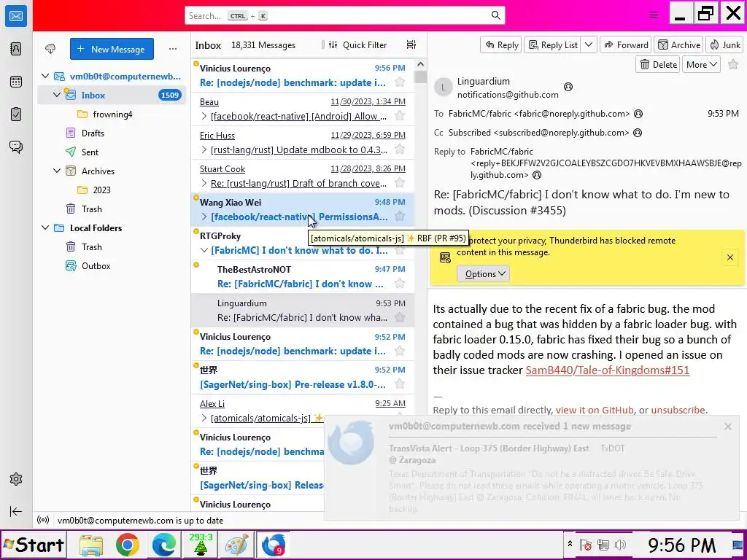Open File Explorer from taskbar

click(x=91, y=545)
